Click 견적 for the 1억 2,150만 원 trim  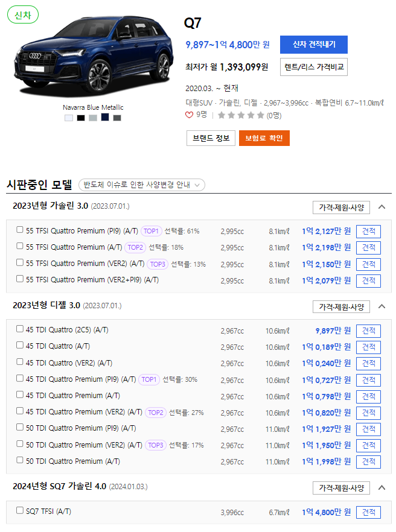point(368,264)
